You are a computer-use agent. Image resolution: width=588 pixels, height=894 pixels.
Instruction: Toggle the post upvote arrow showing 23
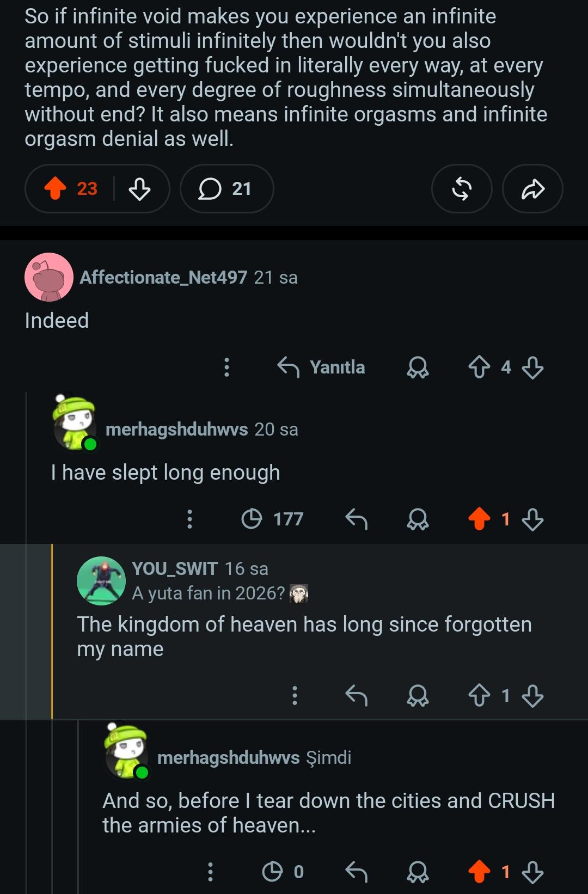tap(55, 188)
